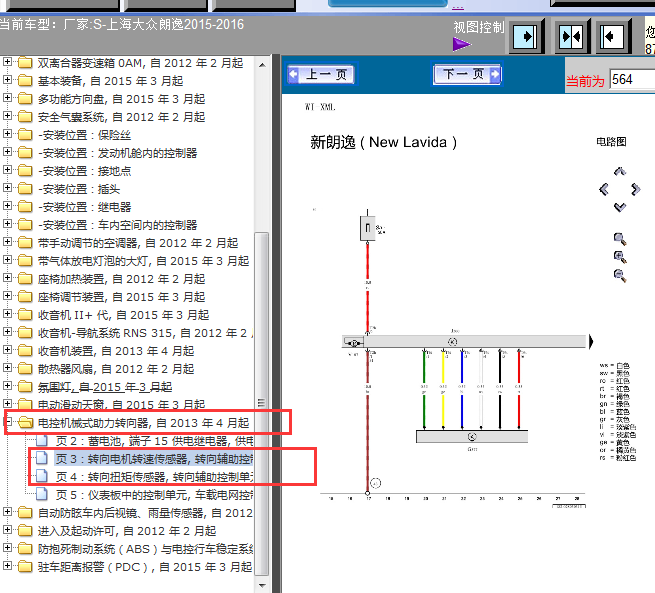Click the 电路图 label
This screenshot has height=593, width=655.
point(611,142)
